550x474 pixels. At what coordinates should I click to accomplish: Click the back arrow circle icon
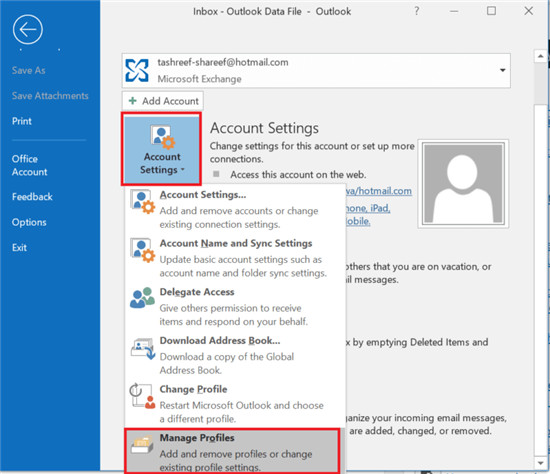pos(28,29)
